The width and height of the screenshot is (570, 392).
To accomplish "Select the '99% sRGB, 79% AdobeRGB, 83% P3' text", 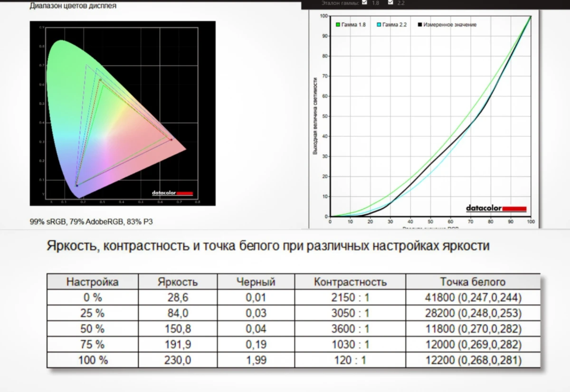I will pyautogui.click(x=91, y=221).
